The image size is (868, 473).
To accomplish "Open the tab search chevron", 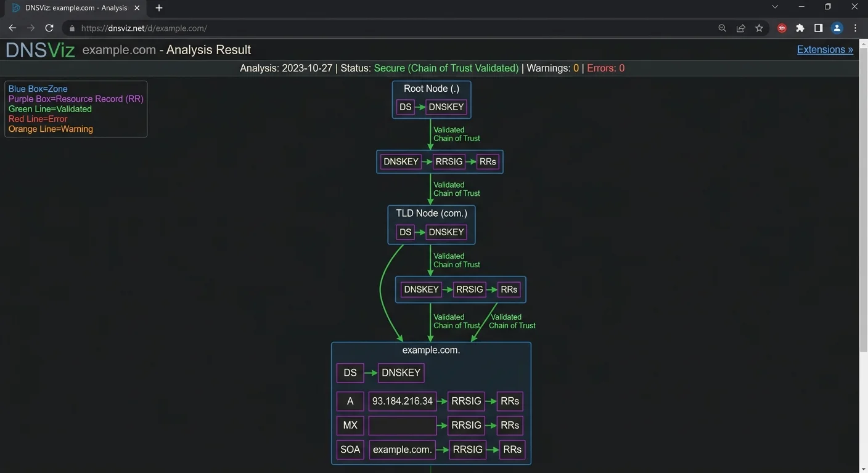I will 775,7.
